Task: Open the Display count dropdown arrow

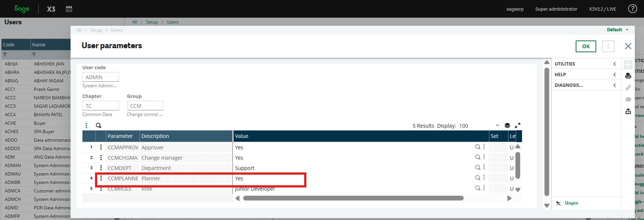Action: point(497,125)
